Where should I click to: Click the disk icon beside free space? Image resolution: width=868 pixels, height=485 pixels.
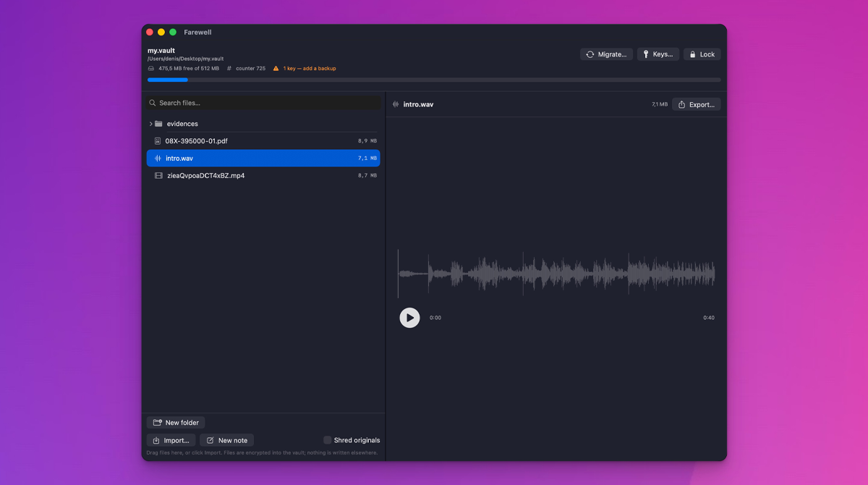[x=151, y=69]
